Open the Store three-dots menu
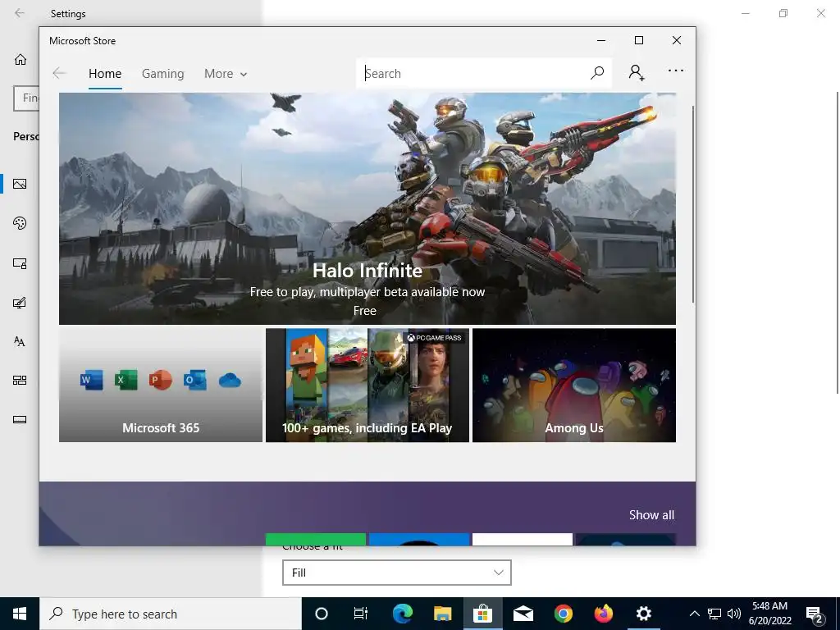 (x=676, y=71)
